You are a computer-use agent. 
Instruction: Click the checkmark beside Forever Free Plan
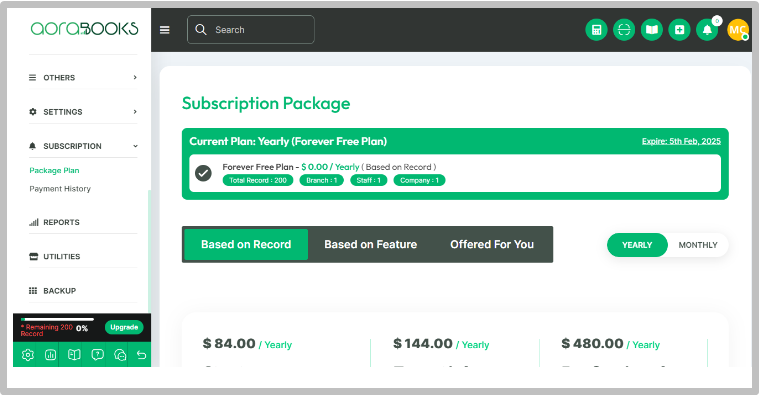click(x=203, y=173)
